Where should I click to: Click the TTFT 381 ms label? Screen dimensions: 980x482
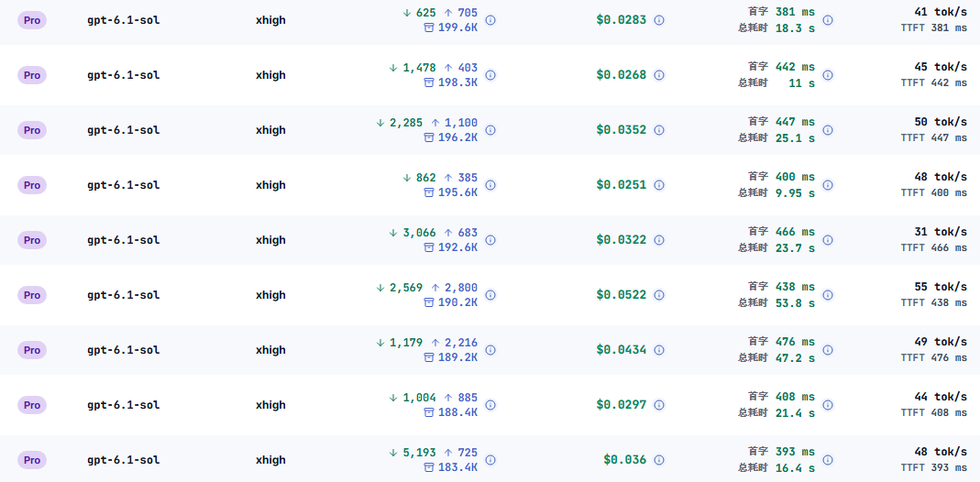pos(934,28)
